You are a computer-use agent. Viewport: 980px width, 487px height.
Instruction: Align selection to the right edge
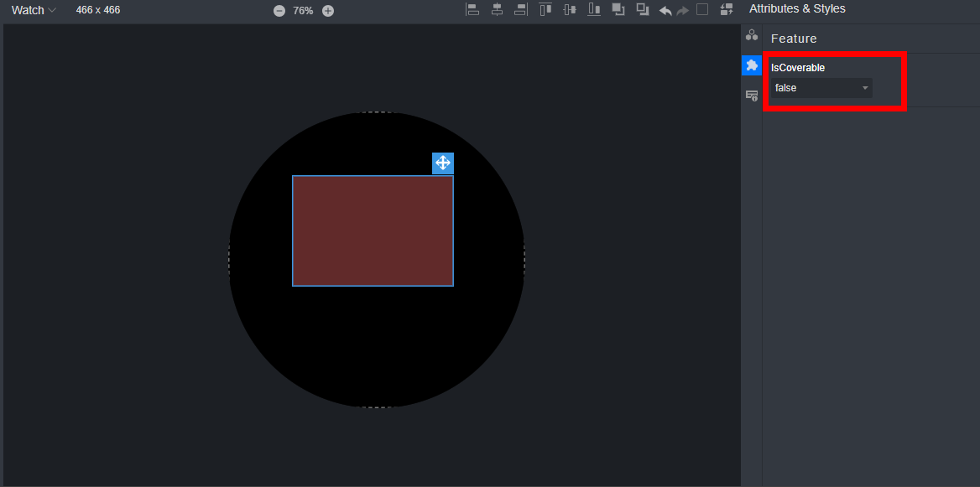tap(521, 10)
